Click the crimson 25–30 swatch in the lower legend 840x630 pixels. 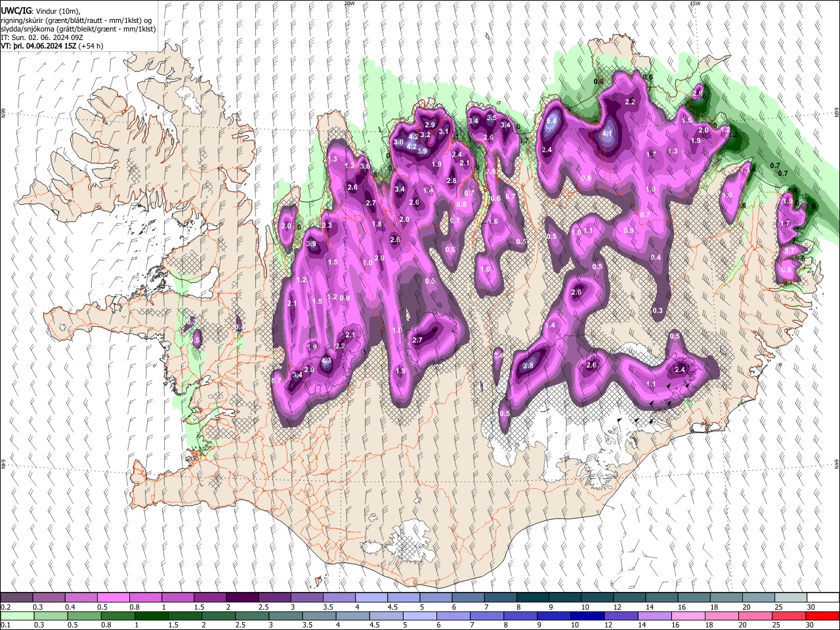(x=789, y=616)
